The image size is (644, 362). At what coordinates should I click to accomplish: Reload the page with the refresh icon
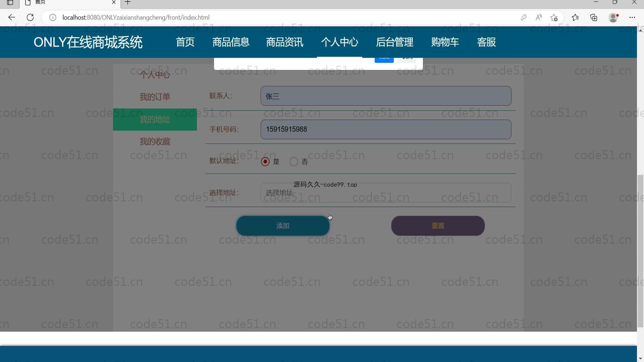pyautogui.click(x=30, y=17)
